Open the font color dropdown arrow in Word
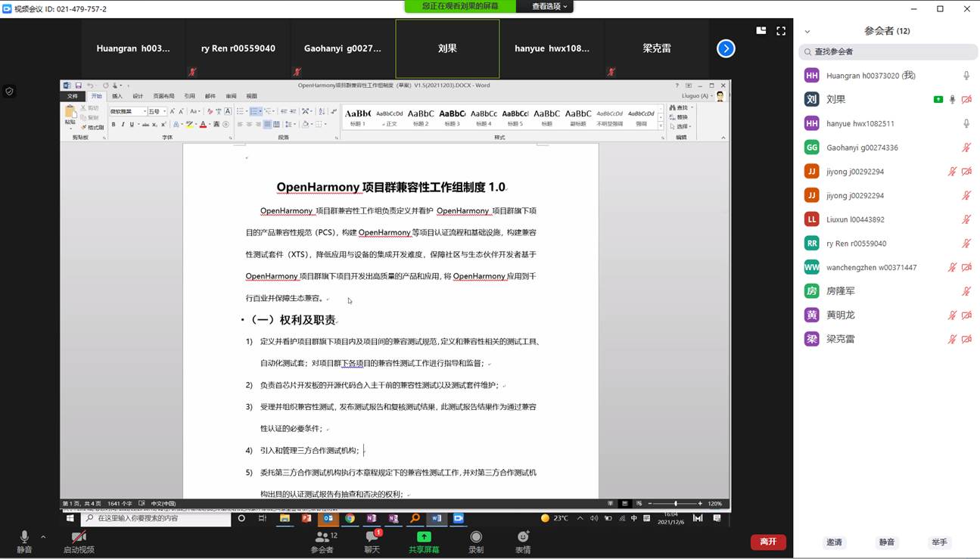The width and height of the screenshot is (980, 559). pyautogui.click(x=209, y=124)
